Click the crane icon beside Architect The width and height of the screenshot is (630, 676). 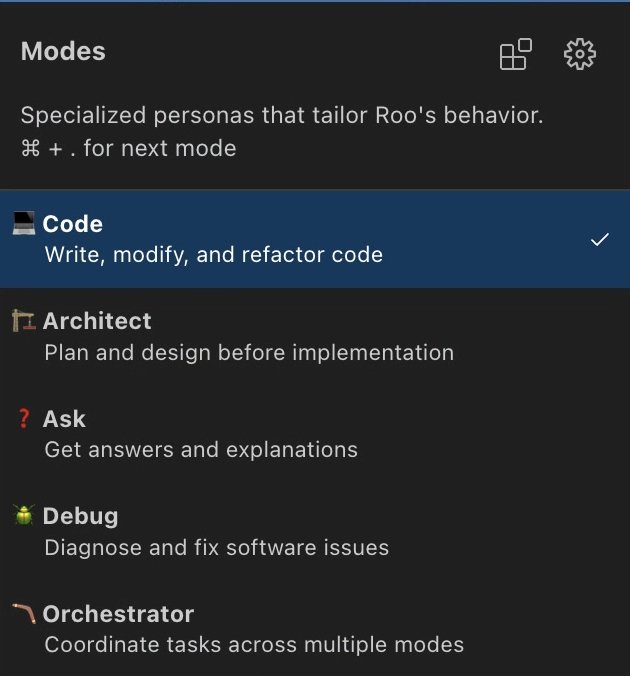[x=24, y=321]
